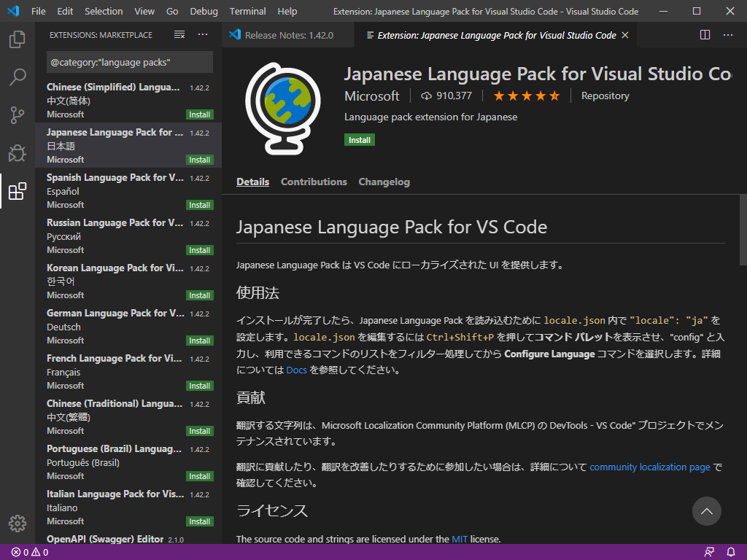Select French Language Pack list item
747x560 pixels.
128,371
